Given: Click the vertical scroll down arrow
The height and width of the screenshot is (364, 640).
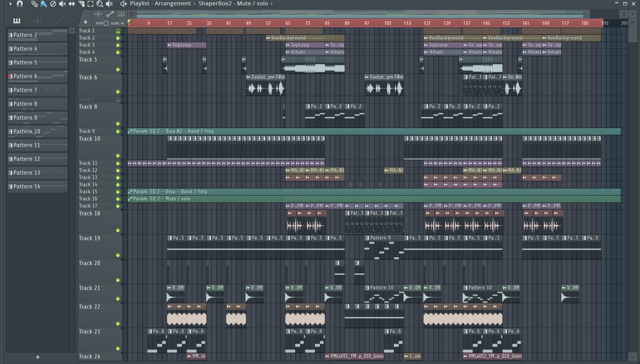Looking at the screenshot, I should (x=632, y=356).
